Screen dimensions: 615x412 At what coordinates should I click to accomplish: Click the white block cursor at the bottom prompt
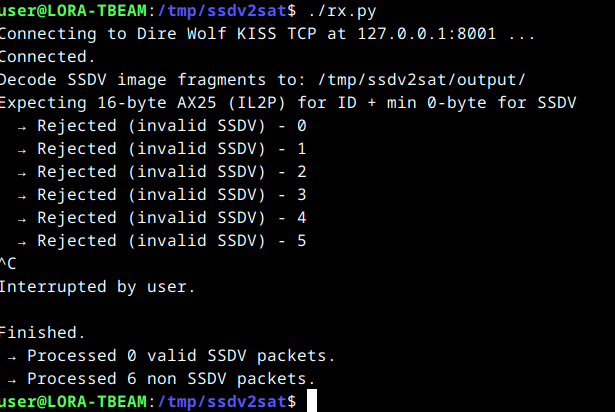click(312, 402)
